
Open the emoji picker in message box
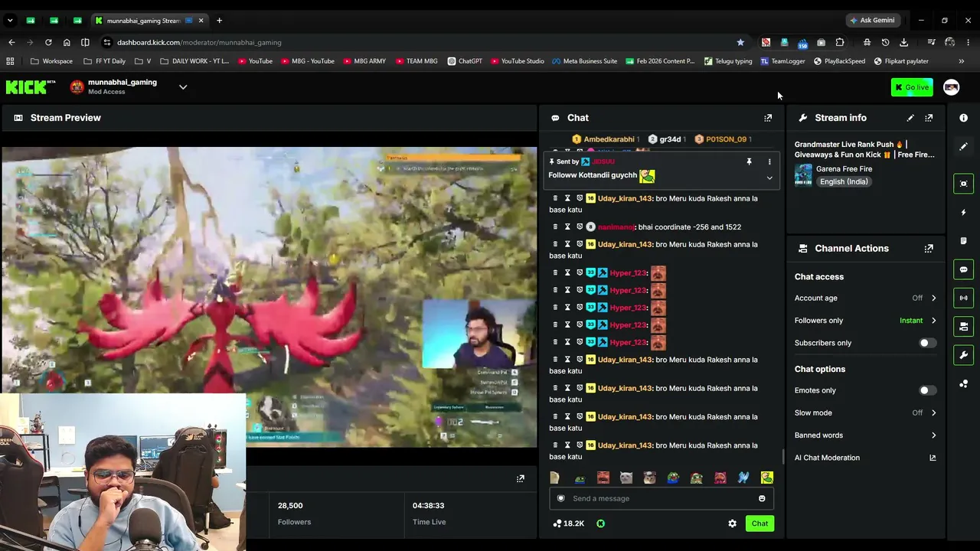762,499
